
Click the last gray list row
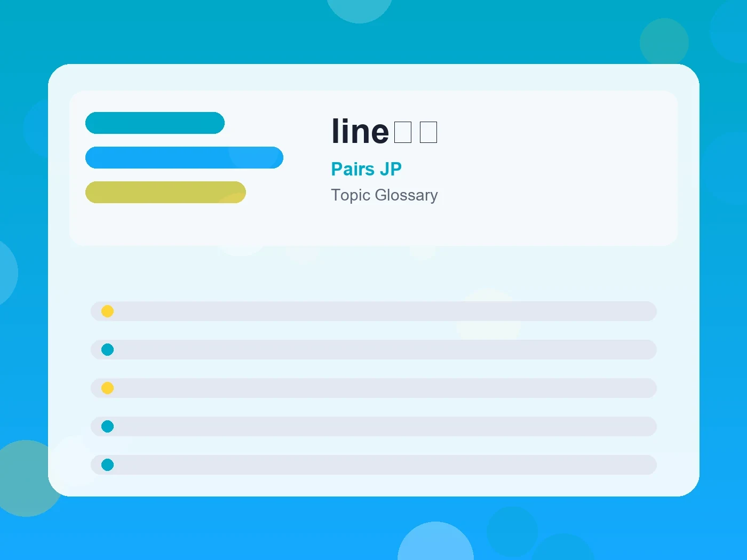[373, 465]
